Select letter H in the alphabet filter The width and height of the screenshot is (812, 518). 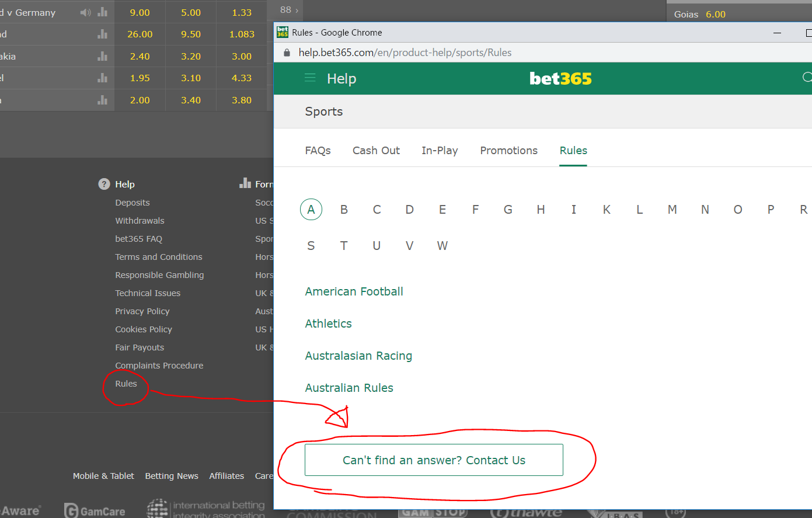541,210
